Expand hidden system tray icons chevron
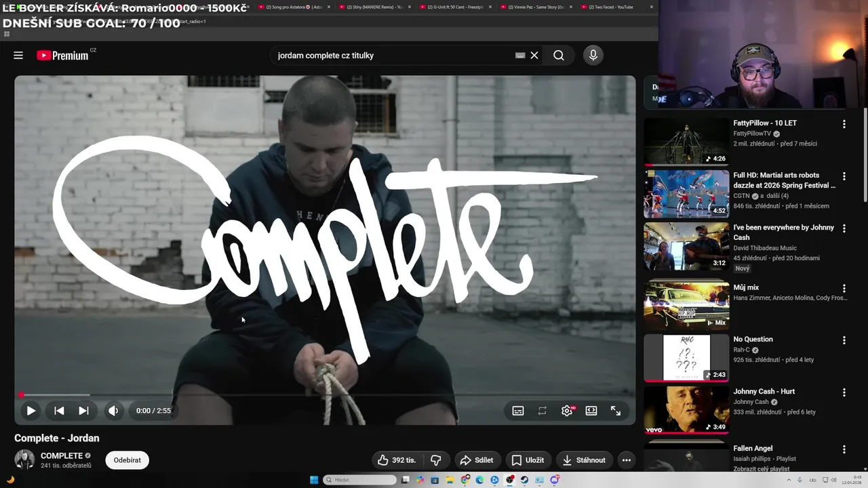This screenshot has width=868, height=488. click(789, 480)
